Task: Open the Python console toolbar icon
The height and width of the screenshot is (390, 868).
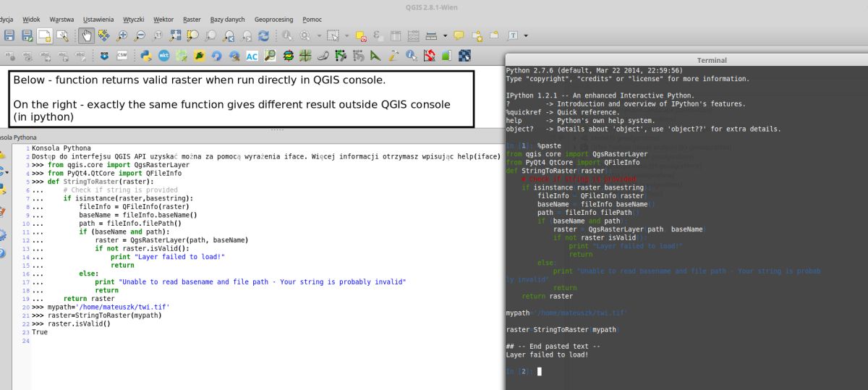Action: [145, 55]
